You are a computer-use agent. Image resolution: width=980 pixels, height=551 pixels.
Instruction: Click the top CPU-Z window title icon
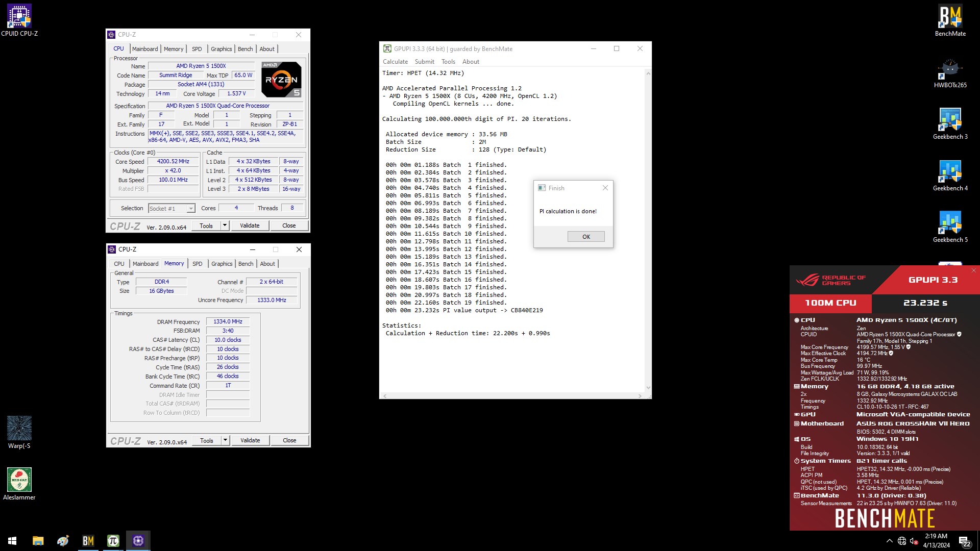click(111, 35)
